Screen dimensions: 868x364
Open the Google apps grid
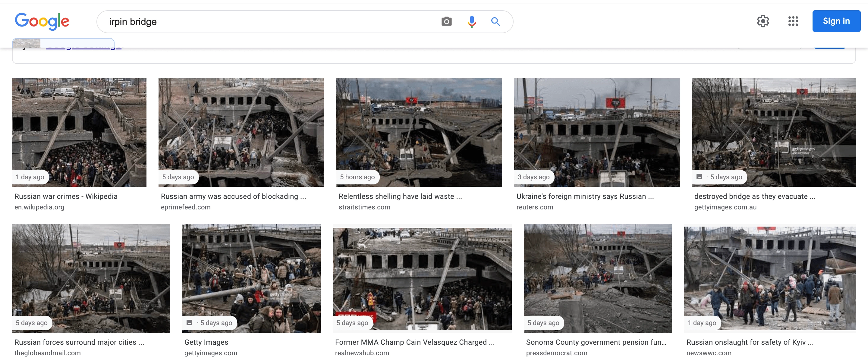pyautogui.click(x=793, y=21)
